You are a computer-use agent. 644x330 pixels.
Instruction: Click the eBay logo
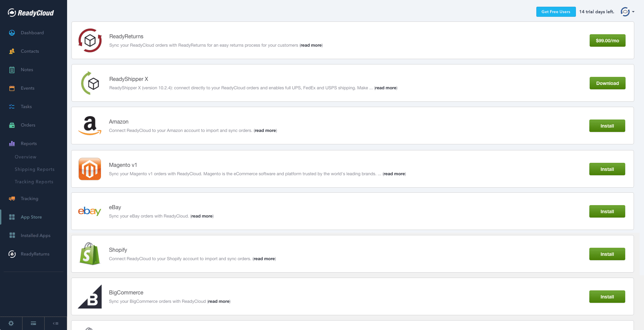point(90,211)
